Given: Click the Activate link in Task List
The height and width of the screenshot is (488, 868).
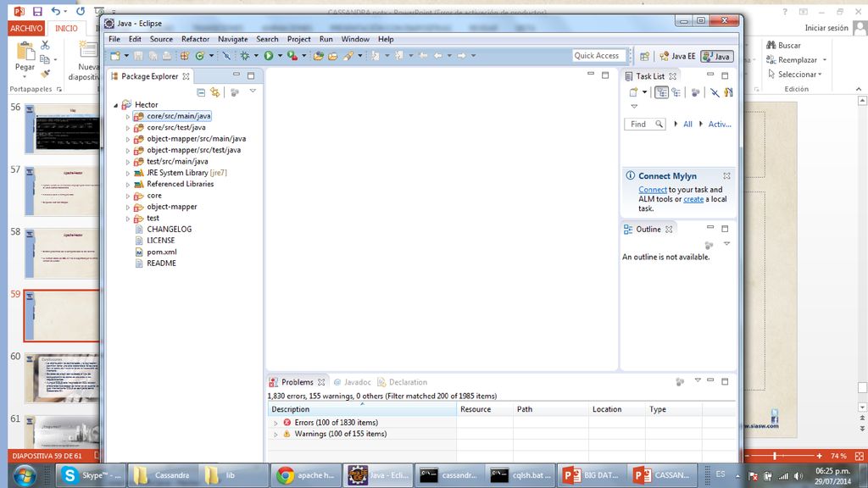Looking at the screenshot, I should 720,125.
